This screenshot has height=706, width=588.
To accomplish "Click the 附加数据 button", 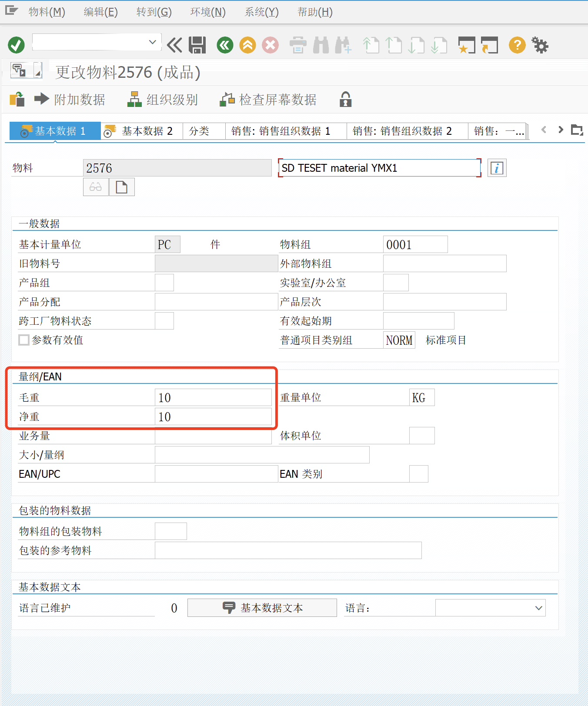I will (70, 100).
